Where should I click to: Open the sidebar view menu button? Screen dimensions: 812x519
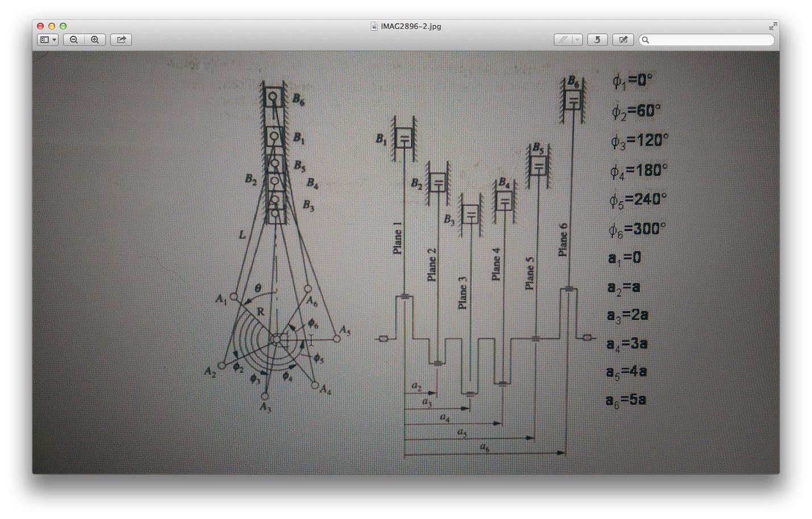tap(48, 40)
